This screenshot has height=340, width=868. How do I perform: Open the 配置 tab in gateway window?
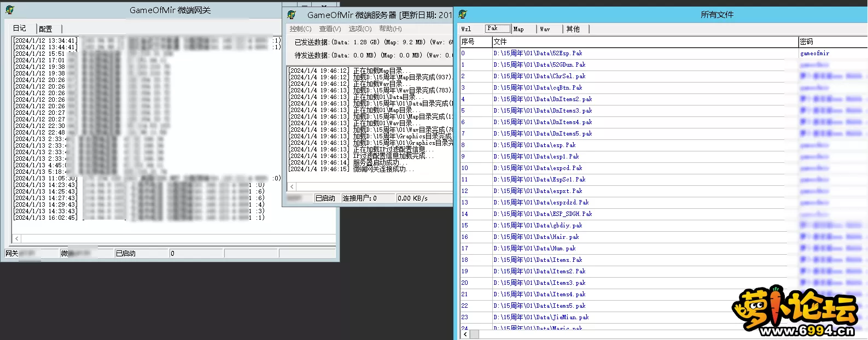click(x=46, y=29)
